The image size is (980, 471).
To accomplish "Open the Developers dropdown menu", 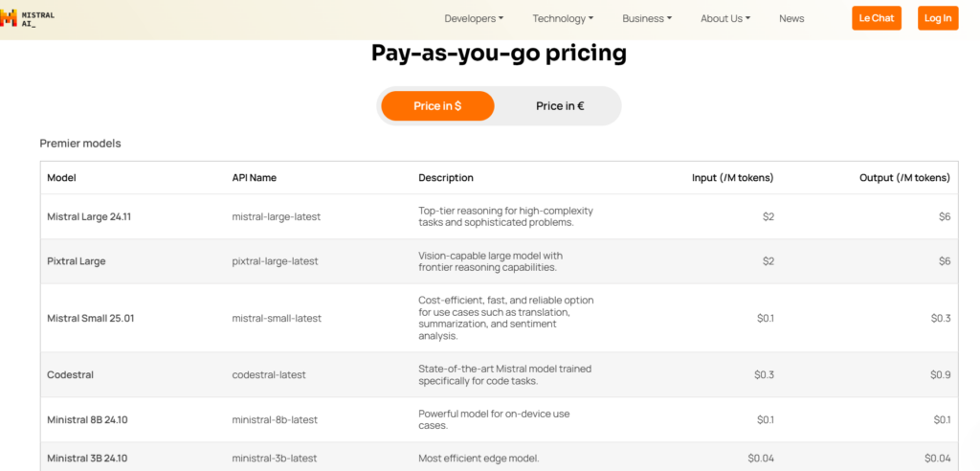I will click(x=474, y=19).
